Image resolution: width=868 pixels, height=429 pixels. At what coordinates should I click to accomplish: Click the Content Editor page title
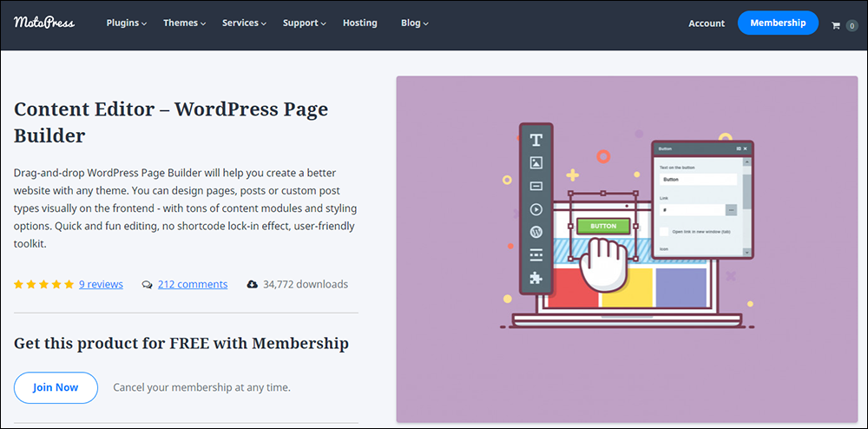click(x=171, y=122)
